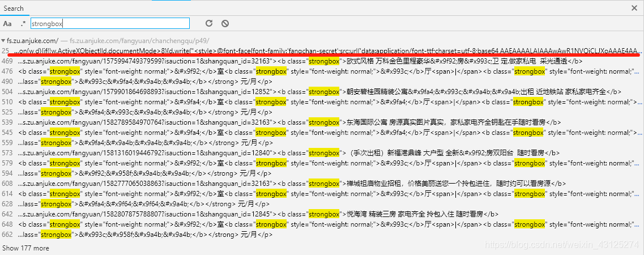Open the result on line 594
The image size is (644, 255).
pyautogui.click(x=322, y=173)
